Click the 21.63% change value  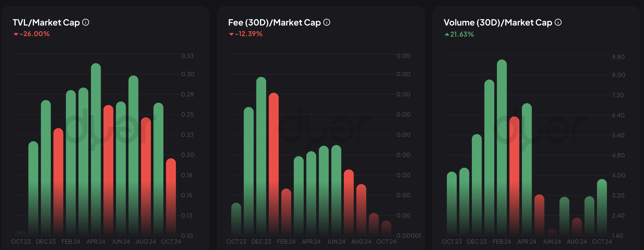[x=462, y=34]
